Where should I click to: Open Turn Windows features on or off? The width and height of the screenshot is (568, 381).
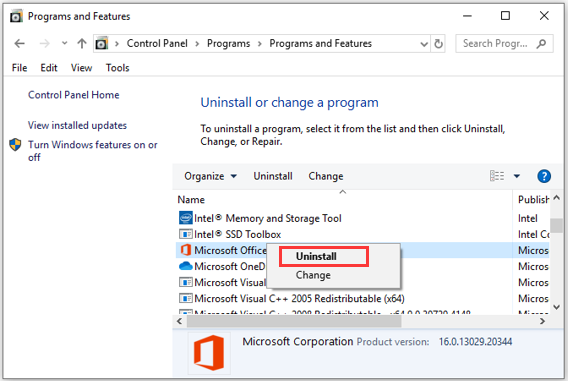(93, 151)
